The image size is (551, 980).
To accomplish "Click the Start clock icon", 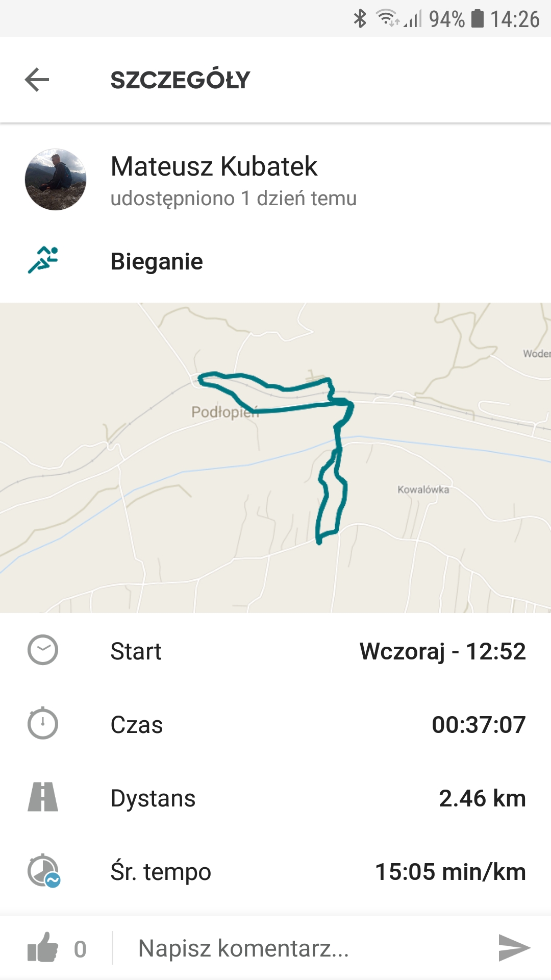I will point(43,650).
